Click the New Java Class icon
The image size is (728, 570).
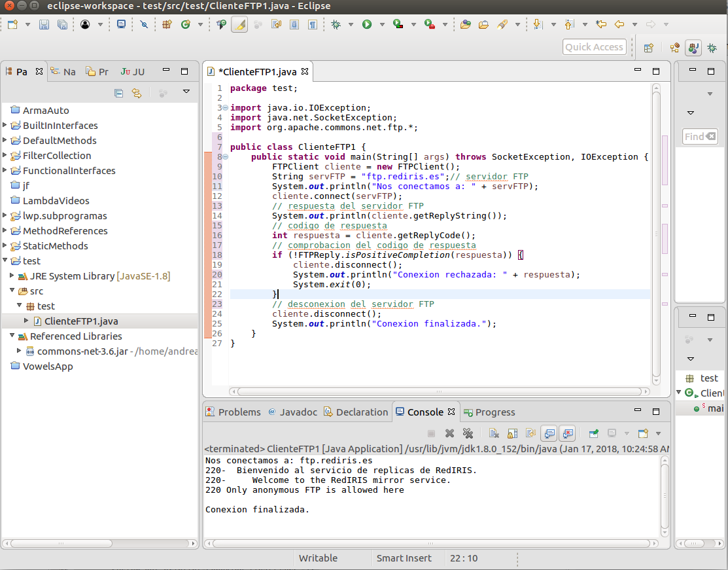(186, 24)
